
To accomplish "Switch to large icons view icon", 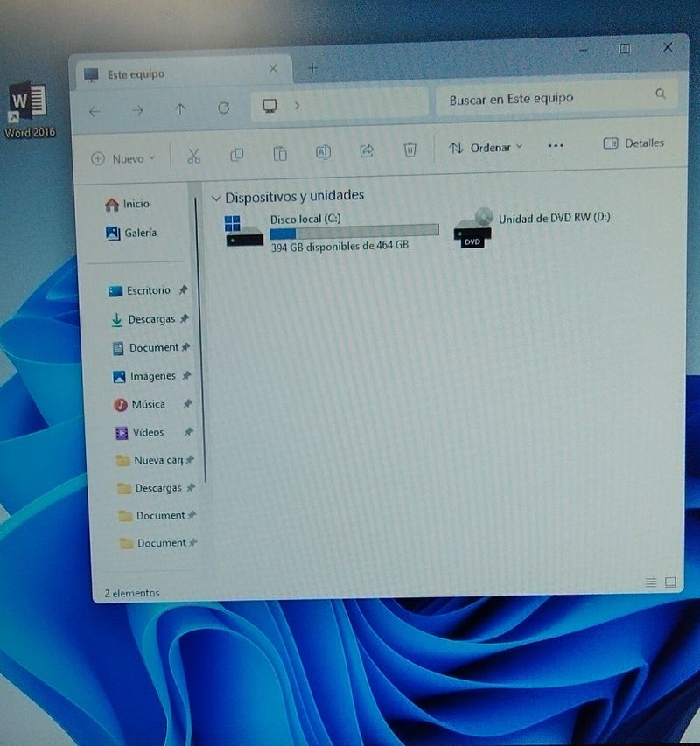I will tap(670, 582).
